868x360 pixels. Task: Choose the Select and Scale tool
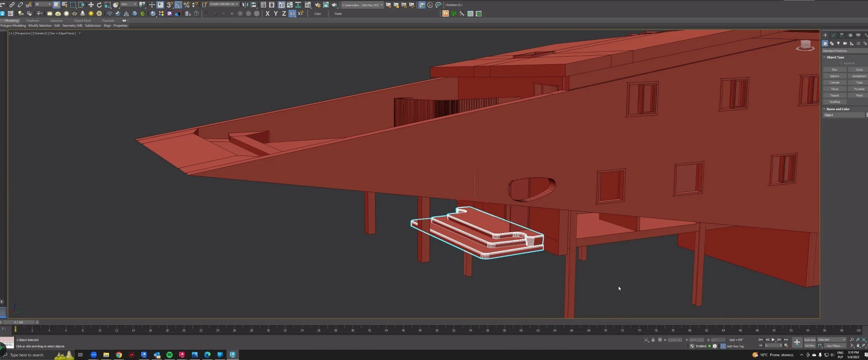click(108, 5)
